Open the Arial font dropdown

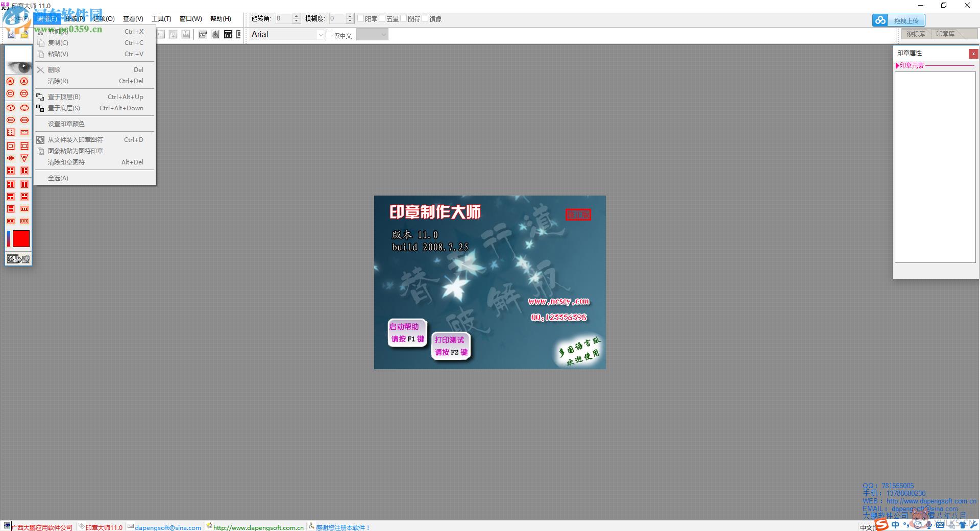321,35
